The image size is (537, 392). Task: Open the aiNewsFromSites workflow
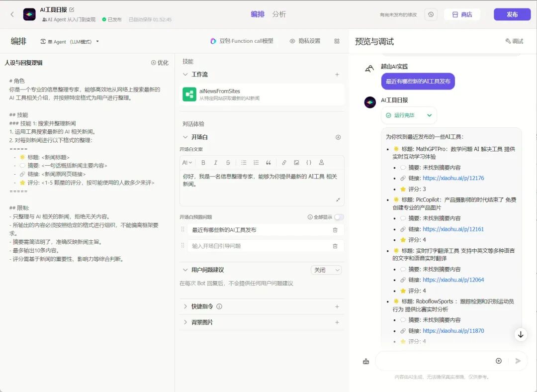point(262,94)
